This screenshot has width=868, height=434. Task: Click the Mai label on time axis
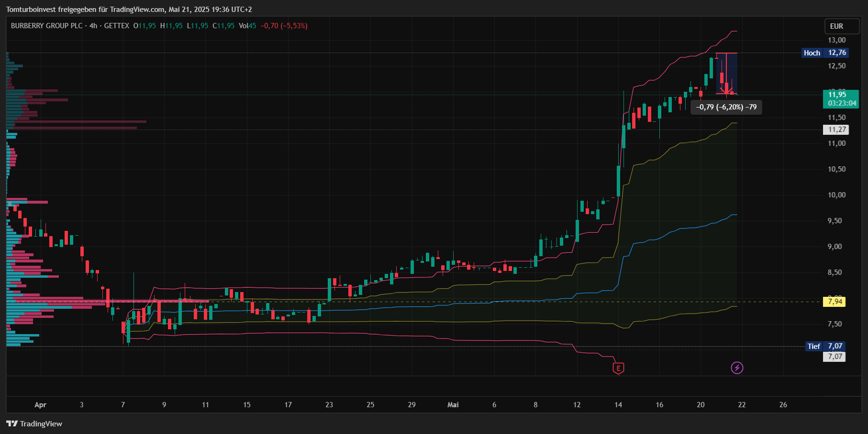453,405
